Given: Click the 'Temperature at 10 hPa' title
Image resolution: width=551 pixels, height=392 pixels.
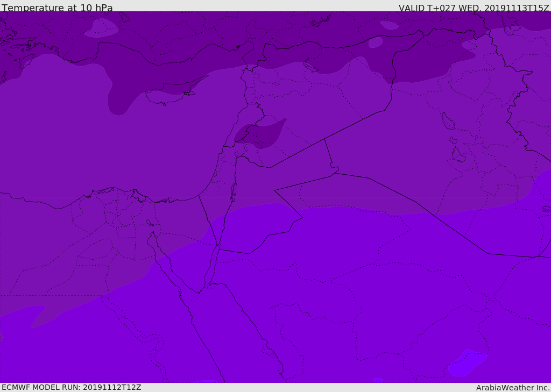Looking at the screenshot, I should tap(57, 8).
